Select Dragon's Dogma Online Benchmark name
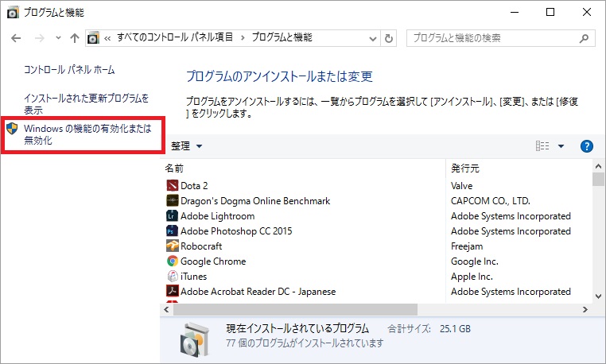 point(255,201)
